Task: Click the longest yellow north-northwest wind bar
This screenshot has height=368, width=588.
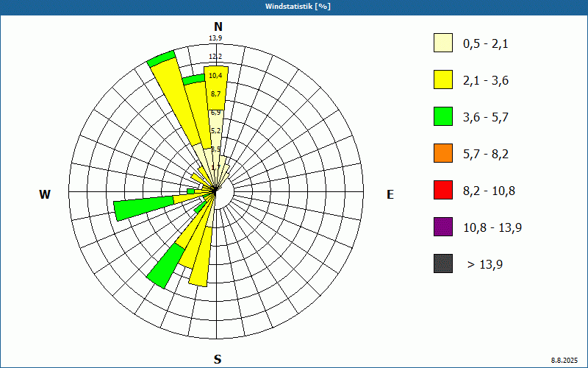Action: click(176, 101)
